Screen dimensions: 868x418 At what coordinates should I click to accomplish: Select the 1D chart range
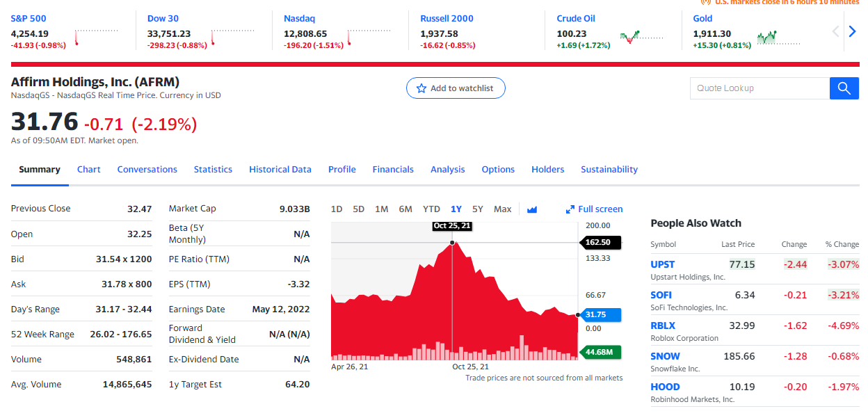pos(337,209)
